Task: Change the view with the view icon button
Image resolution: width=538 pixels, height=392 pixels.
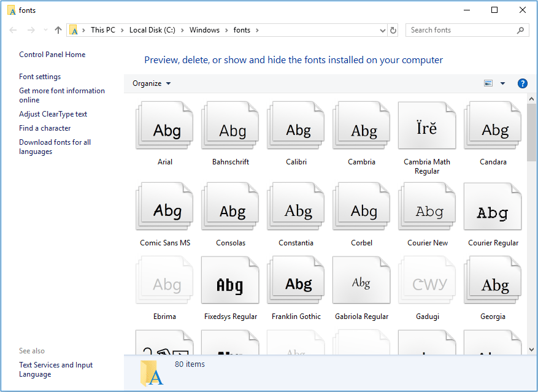Action: click(x=488, y=83)
